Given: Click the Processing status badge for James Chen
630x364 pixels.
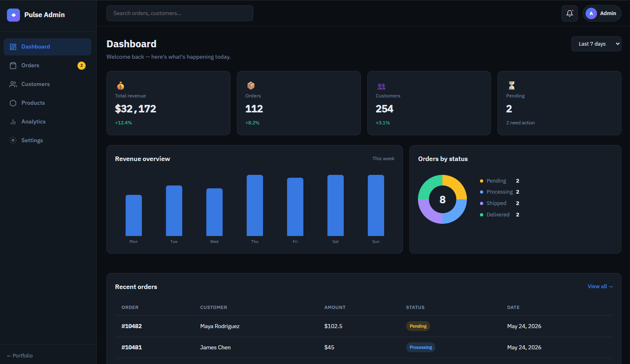Looking at the screenshot, I should point(421,347).
